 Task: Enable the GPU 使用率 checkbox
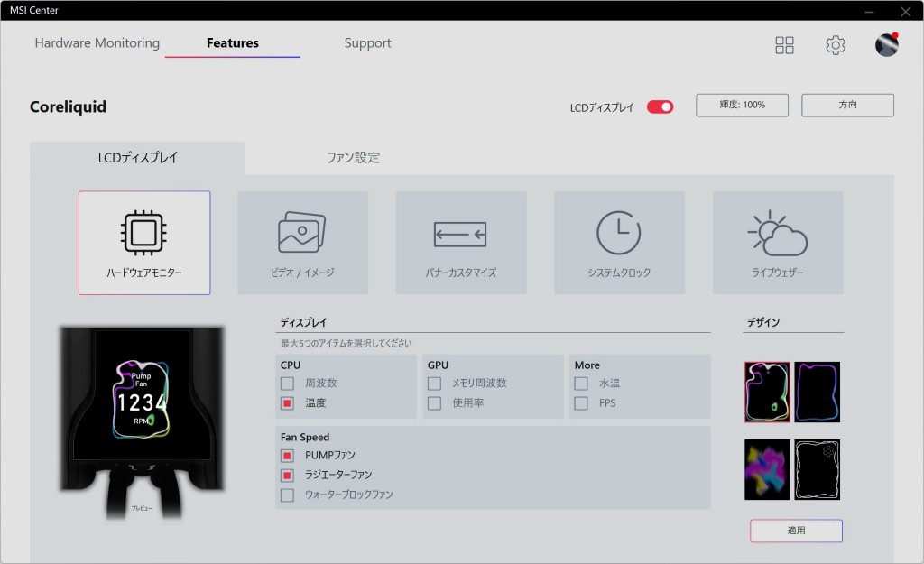[435, 403]
